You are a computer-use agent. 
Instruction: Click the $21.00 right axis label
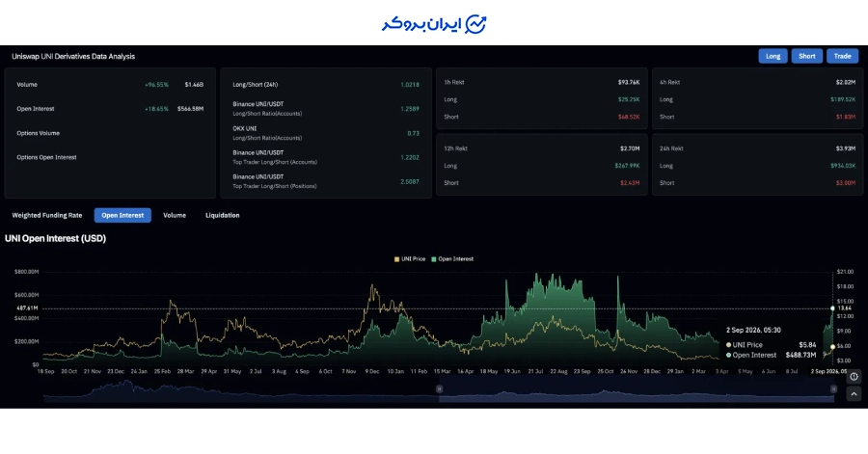(x=845, y=272)
